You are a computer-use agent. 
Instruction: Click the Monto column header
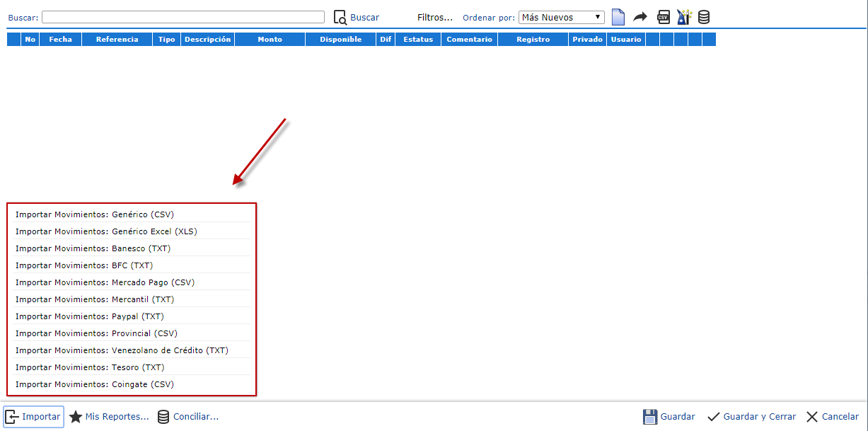pos(270,40)
